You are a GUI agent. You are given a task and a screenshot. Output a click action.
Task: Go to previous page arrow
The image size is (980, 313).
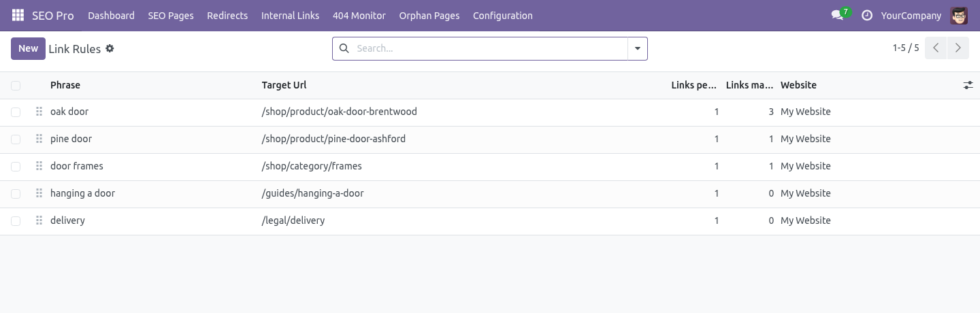[x=936, y=48]
